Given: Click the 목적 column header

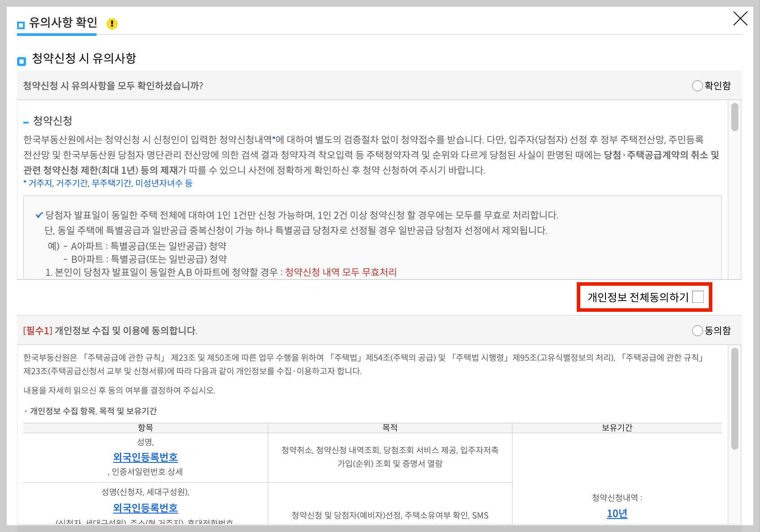Looking at the screenshot, I should [390, 428].
